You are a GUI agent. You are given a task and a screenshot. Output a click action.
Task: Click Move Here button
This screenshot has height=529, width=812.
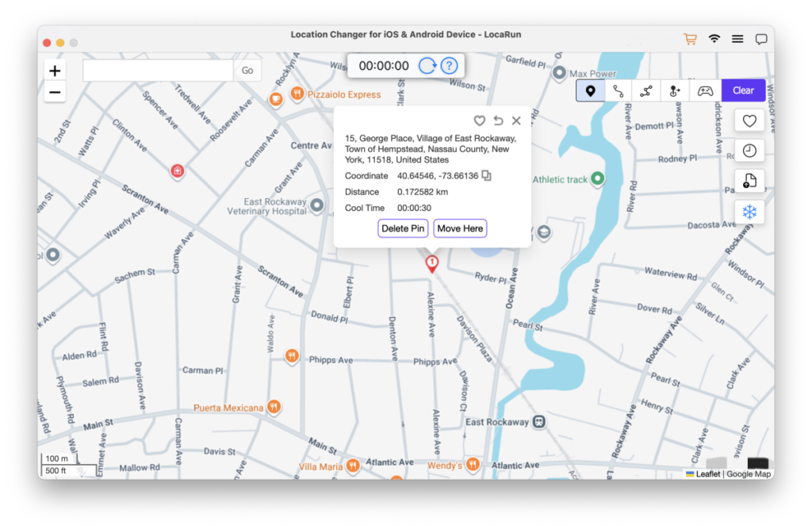click(x=461, y=228)
